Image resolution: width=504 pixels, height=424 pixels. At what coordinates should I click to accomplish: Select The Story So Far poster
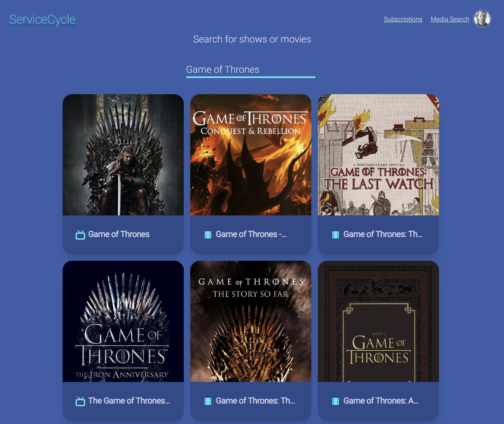pos(251,321)
